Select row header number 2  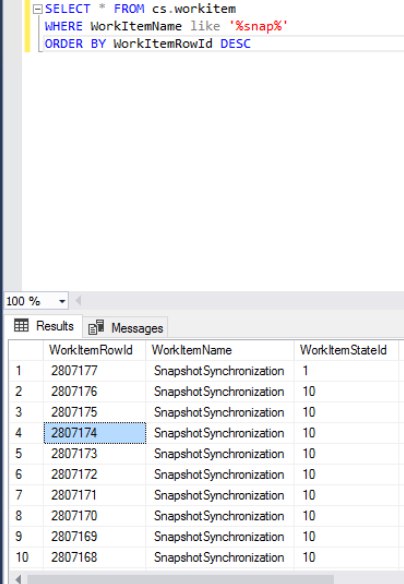coord(26,391)
